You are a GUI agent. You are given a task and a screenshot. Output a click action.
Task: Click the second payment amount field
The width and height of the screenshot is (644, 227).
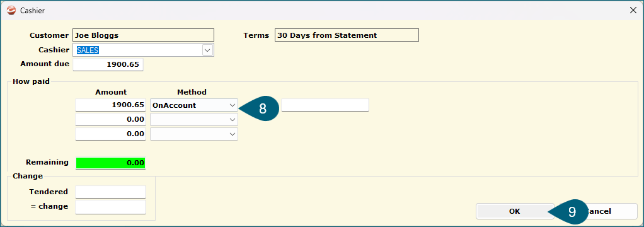pos(110,120)
